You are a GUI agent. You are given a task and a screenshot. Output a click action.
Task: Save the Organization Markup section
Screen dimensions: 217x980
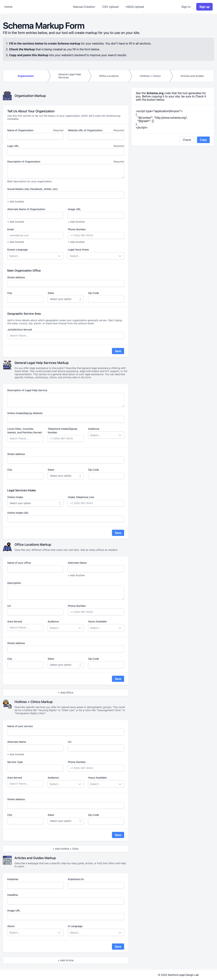tap(118, 351)
